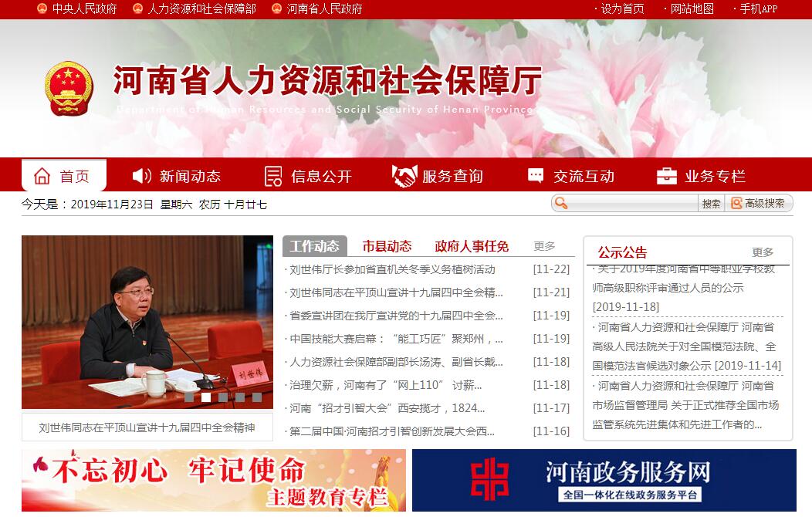This screenshot has width=812, height=517.
Task: Click 公示公告 panel heading
Action: pyautogui.click(x=622, y=252)
